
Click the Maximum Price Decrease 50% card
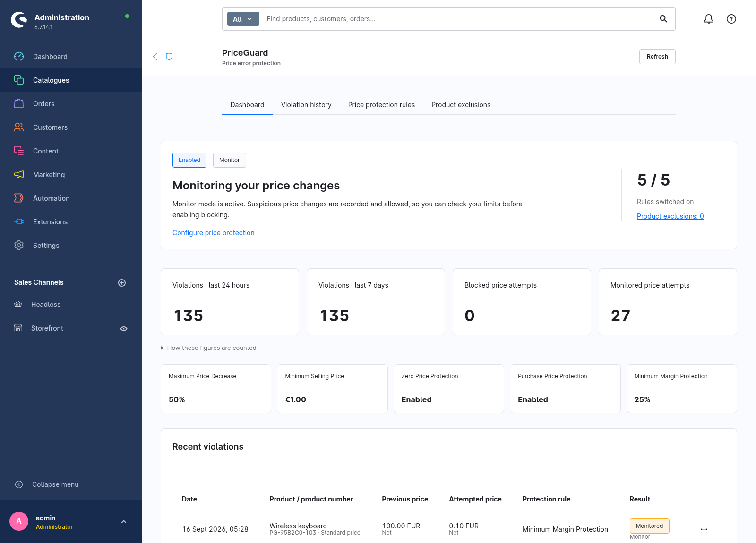coord(216,389)
